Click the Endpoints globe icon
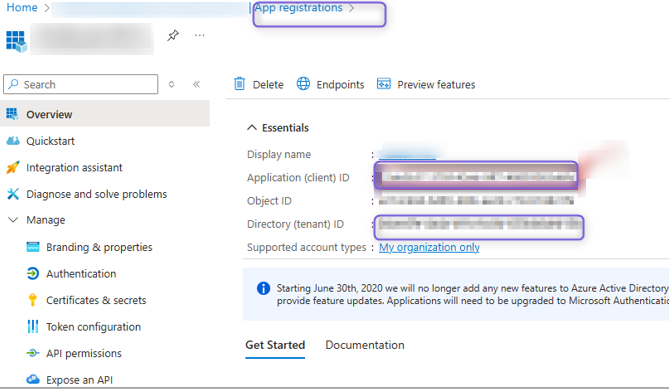The image size is (669, 389). pyautogui.click(x=303, y=84)
